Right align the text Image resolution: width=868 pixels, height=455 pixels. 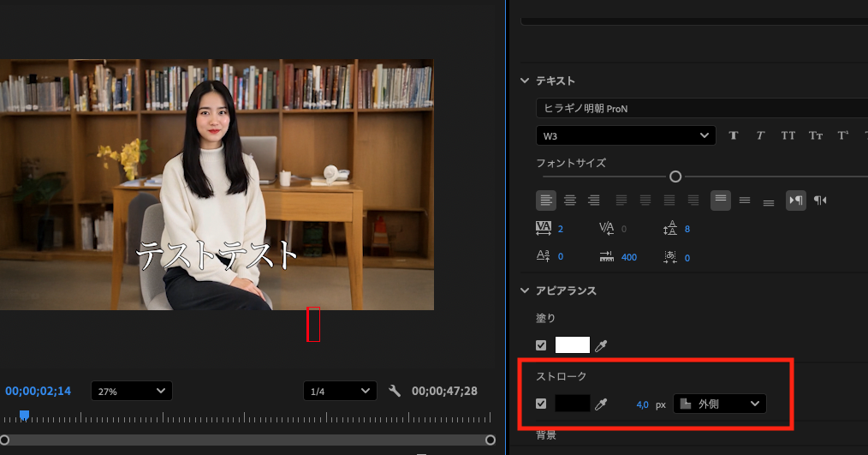(594, 200)
